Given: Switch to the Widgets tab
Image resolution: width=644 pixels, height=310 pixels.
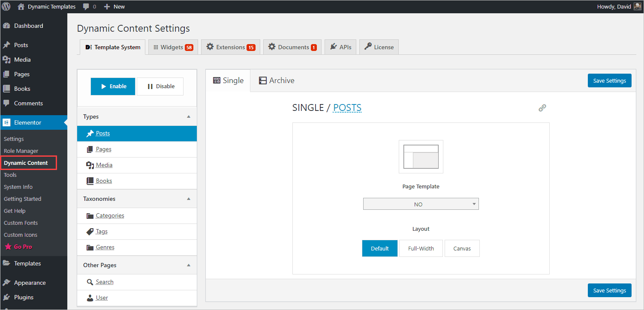Looking at the screenshot, I should 173,47.
